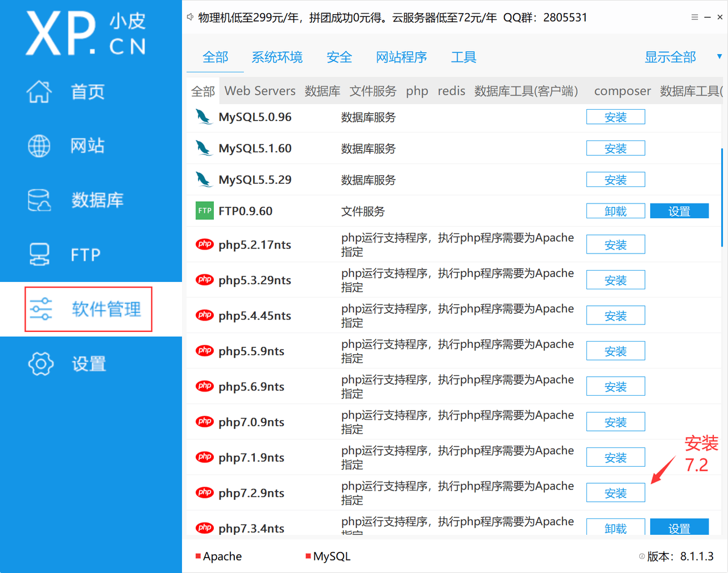Click the XP.CN 小皮 logo

86,34
